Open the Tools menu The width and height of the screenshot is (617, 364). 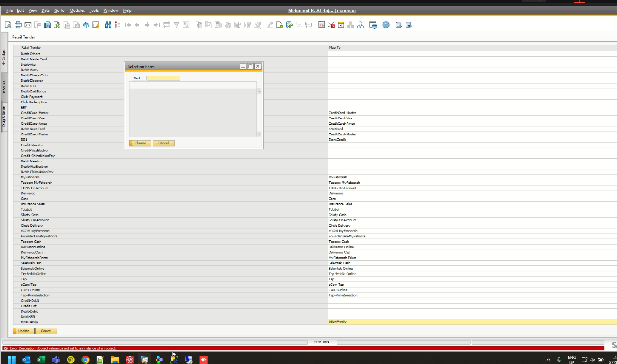[94, 11]
